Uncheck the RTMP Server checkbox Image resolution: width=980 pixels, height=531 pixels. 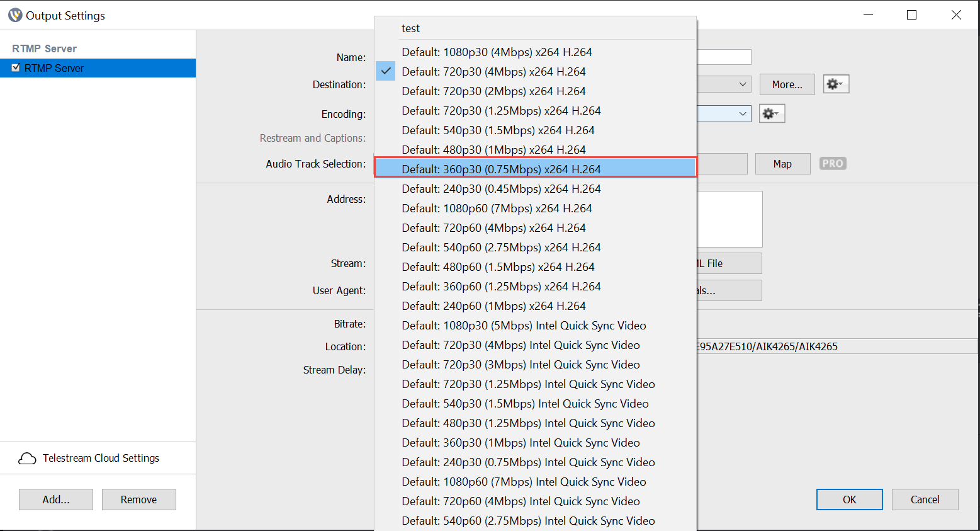15,68
